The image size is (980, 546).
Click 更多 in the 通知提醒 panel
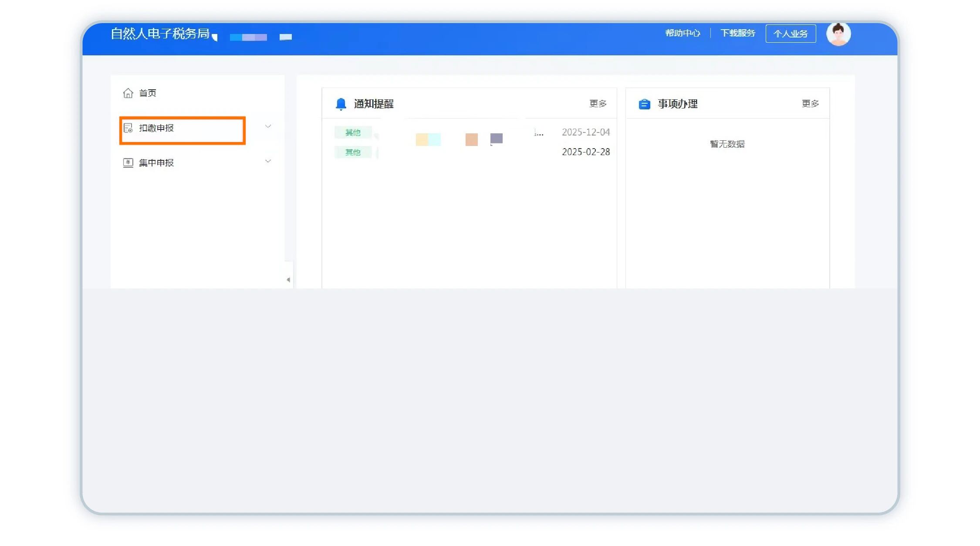point(598,104)
